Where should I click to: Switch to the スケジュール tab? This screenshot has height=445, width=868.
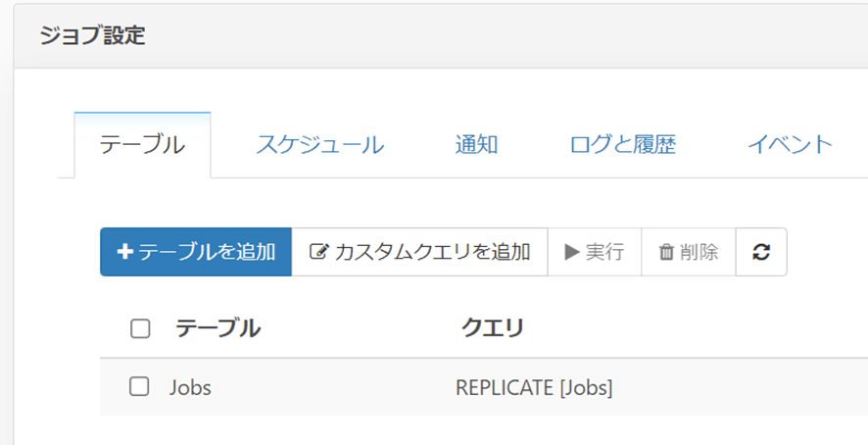(x=319, y=145)
